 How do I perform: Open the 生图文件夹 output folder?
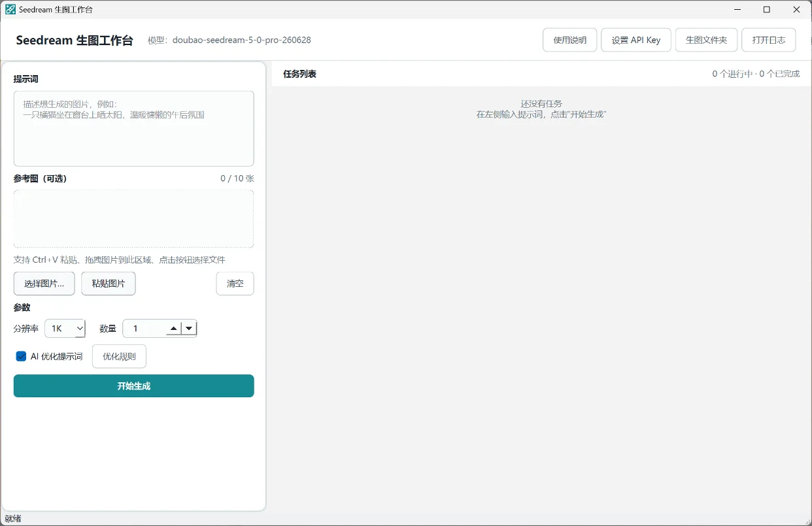click(x=706, y=40)
